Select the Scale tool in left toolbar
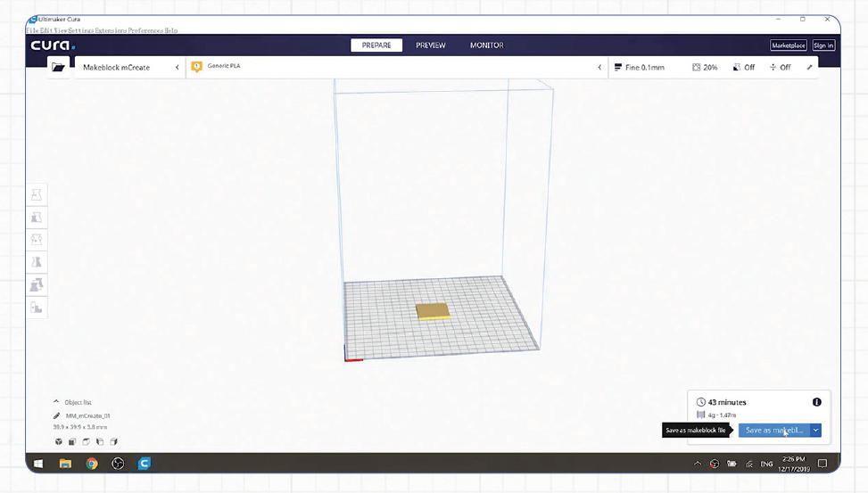Image resolution: width=868 pixels, height=493 pixels. click(x=37, y=218)
